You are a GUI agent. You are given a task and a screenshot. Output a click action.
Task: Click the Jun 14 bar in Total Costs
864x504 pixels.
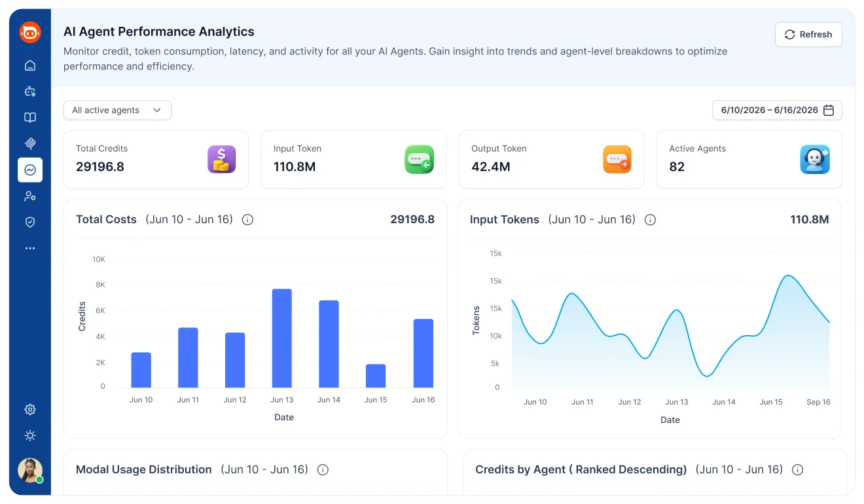coord(329,344)
